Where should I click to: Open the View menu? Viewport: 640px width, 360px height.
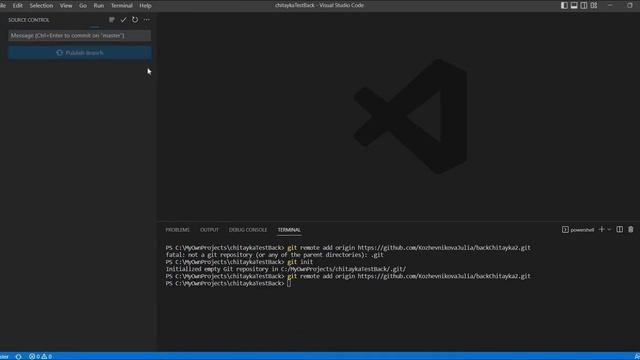coord(66,5)
